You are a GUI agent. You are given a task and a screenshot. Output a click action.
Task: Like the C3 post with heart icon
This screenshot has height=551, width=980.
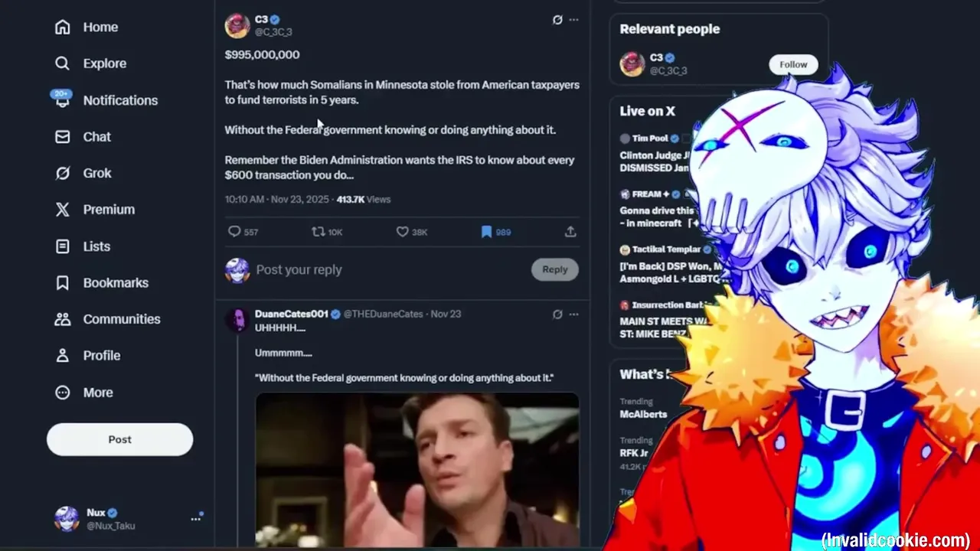coord(402,231)
